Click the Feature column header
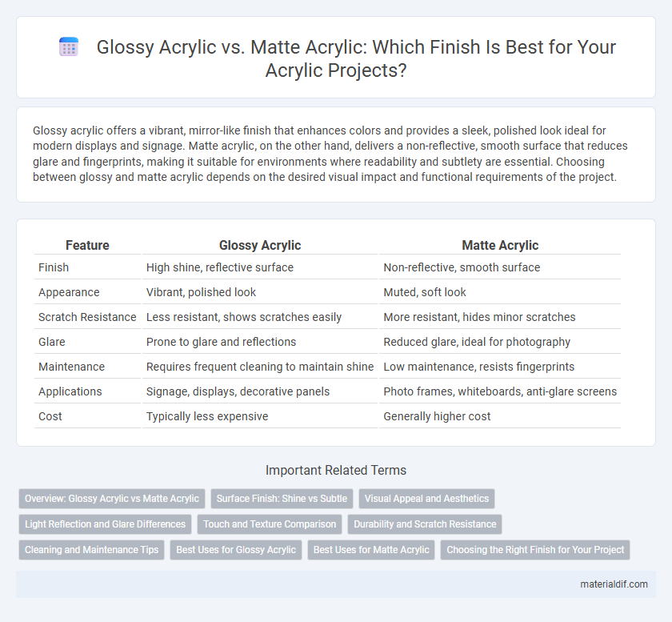This screenshot has width=672, height=622. click(87, 245)
